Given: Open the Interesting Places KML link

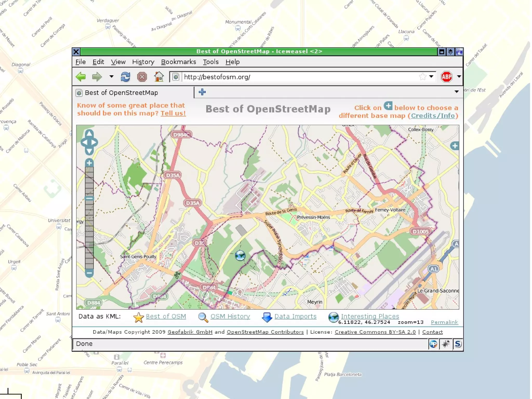Looking at the screenshot, I should [370, 316].
